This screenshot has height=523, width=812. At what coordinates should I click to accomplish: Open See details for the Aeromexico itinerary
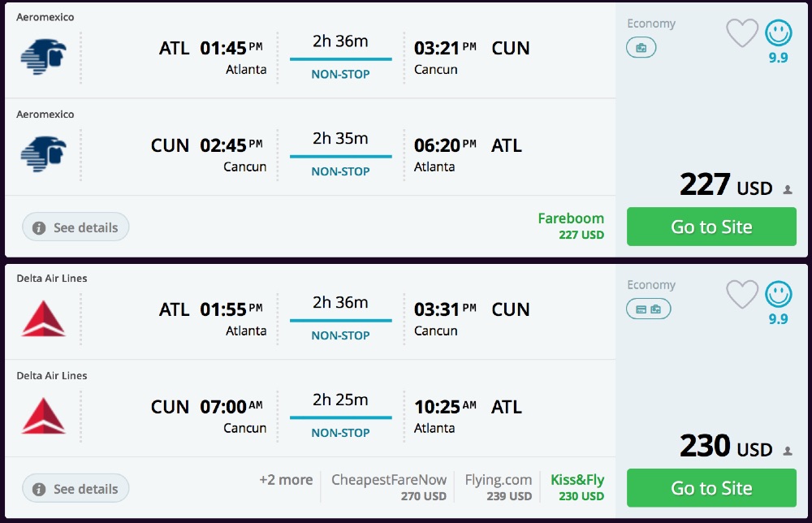[75, 227]
